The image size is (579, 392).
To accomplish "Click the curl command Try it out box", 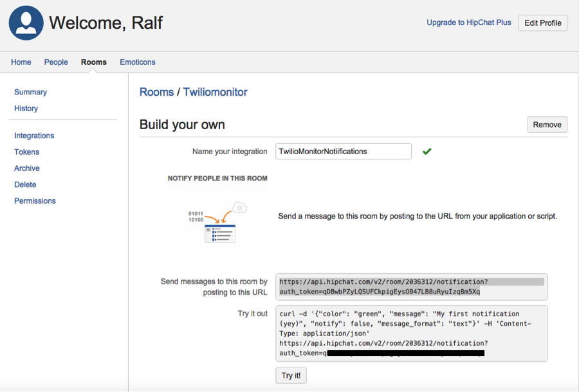I will pos(412,334).
